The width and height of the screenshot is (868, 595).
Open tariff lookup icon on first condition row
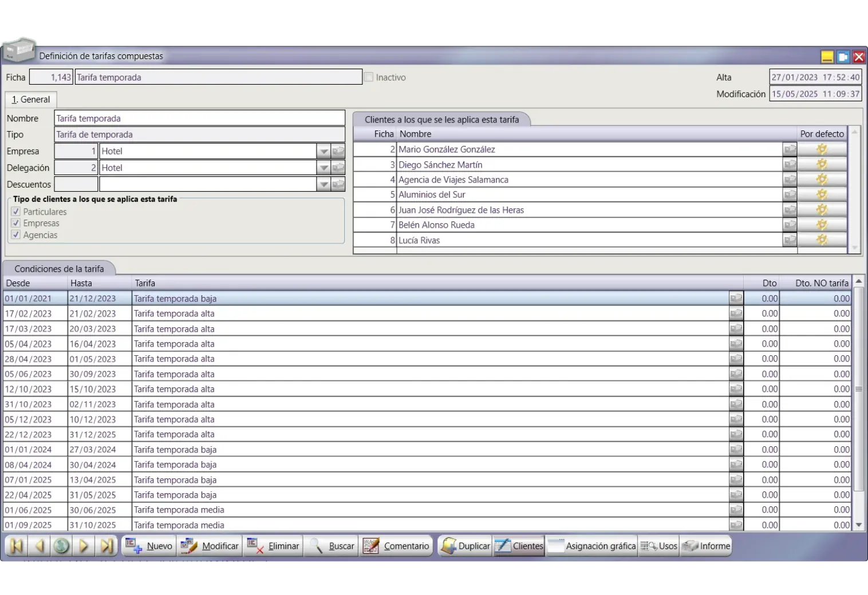click(x=736, y=299)
